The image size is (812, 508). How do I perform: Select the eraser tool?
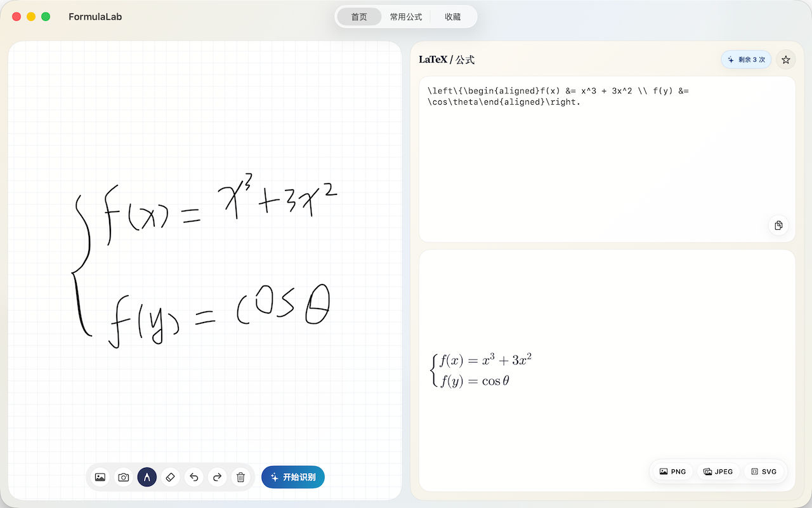[170, 477]
